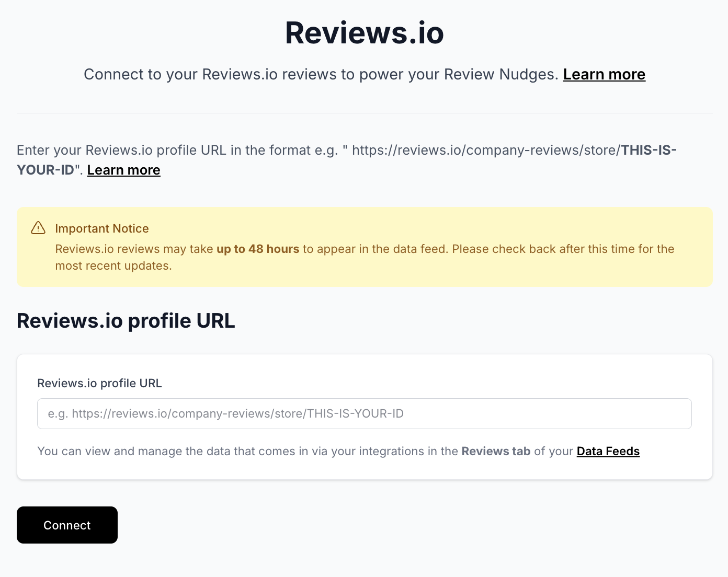This screenshot has width=728, height=577.
Task: Click the Reviews.io page title
Action: coord(364,32)
